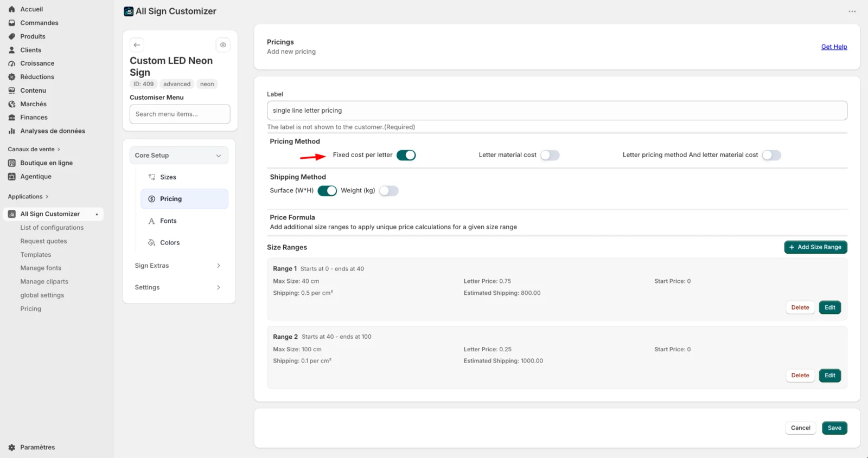Expand Applications chevron in sidebar
Image resolution: width=868 pixels, height=458 pixels.
(47, 197)
